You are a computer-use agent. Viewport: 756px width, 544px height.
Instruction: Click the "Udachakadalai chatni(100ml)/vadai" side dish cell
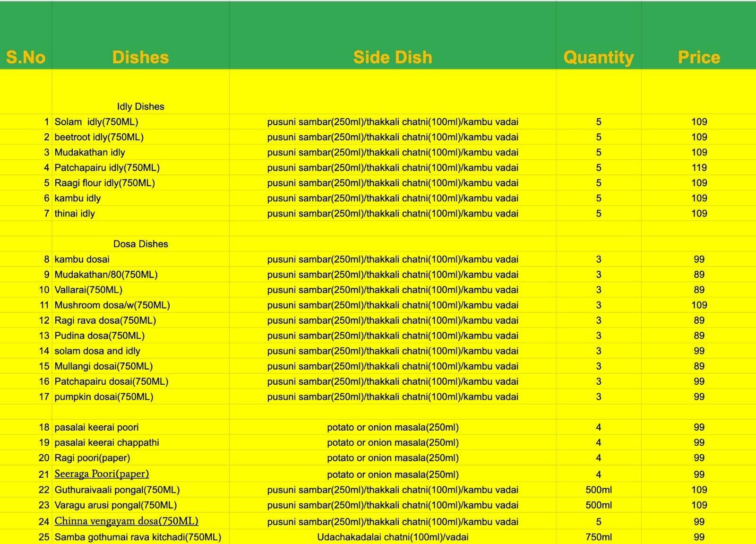pos(393,537)
